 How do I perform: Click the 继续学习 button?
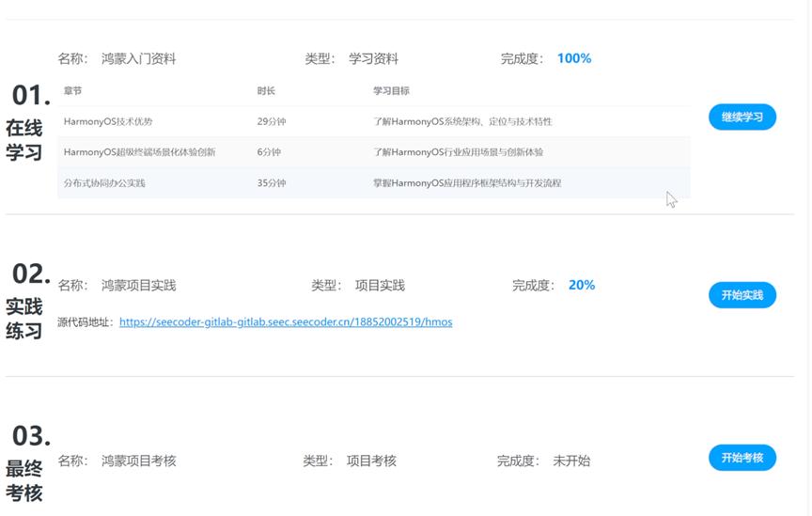[x=742, y=117]
